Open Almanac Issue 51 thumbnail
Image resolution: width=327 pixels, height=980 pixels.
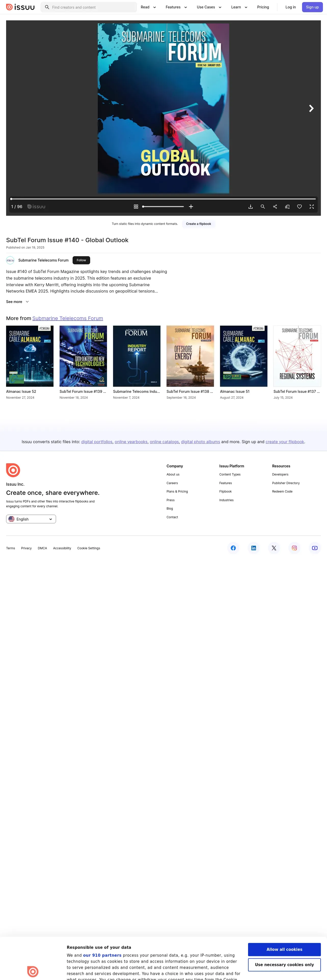click(244, 356)
